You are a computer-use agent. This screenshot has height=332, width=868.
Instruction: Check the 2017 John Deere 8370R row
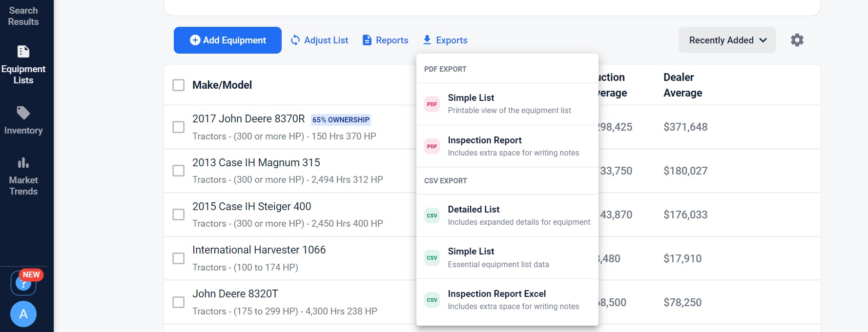pos(179,127)
